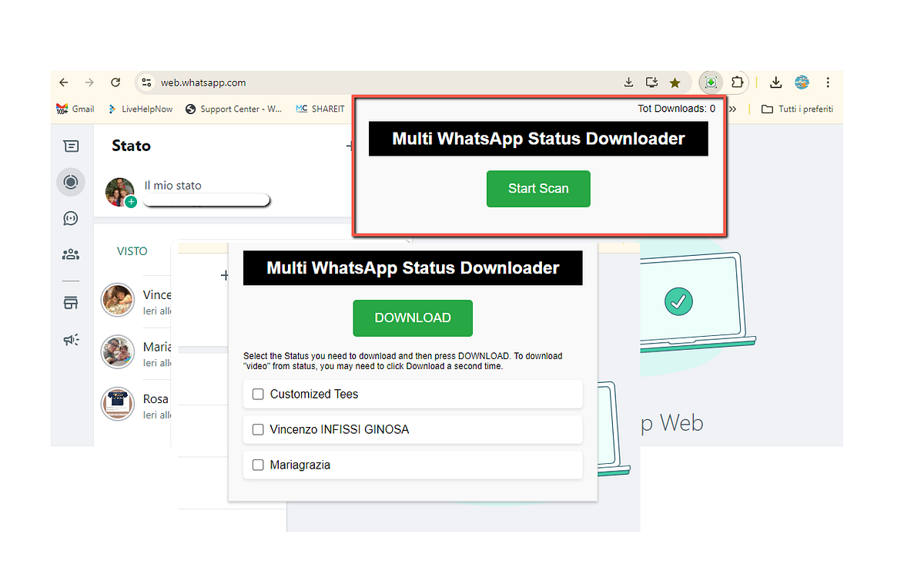The width and height of the screenshot is (924, 578).
Task: Open the Channels section
Action: pyautogui.click(x=71, y=218)
